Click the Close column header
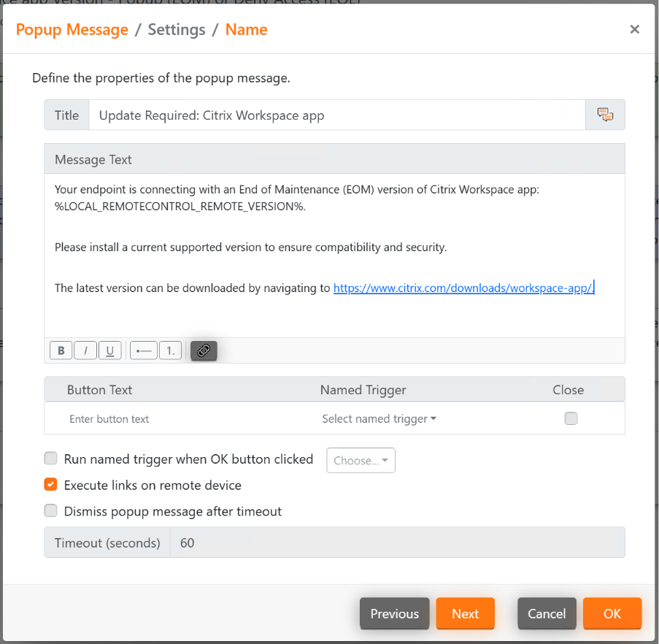The image size is (659, 644). pos(569,390)
